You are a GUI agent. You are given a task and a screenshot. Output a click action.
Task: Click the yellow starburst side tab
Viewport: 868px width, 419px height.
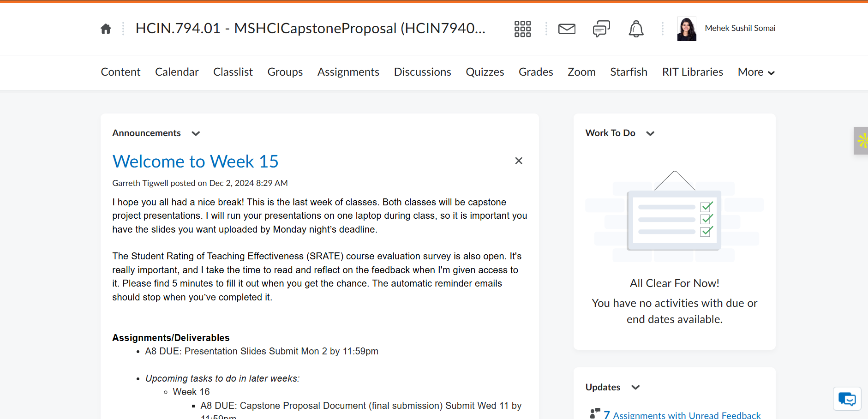coord(861,140)
